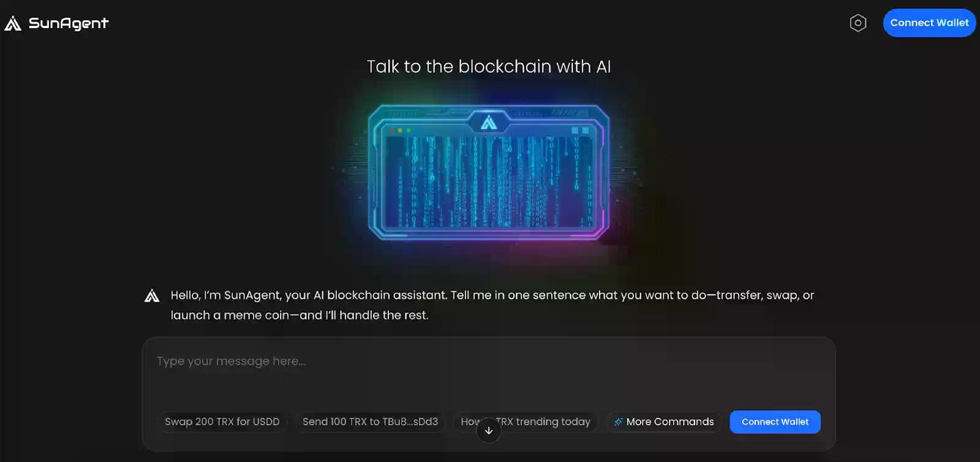Click the SunAgent wordmark text
Viewport: 980px width, 462px height.
tap(69, 23)
